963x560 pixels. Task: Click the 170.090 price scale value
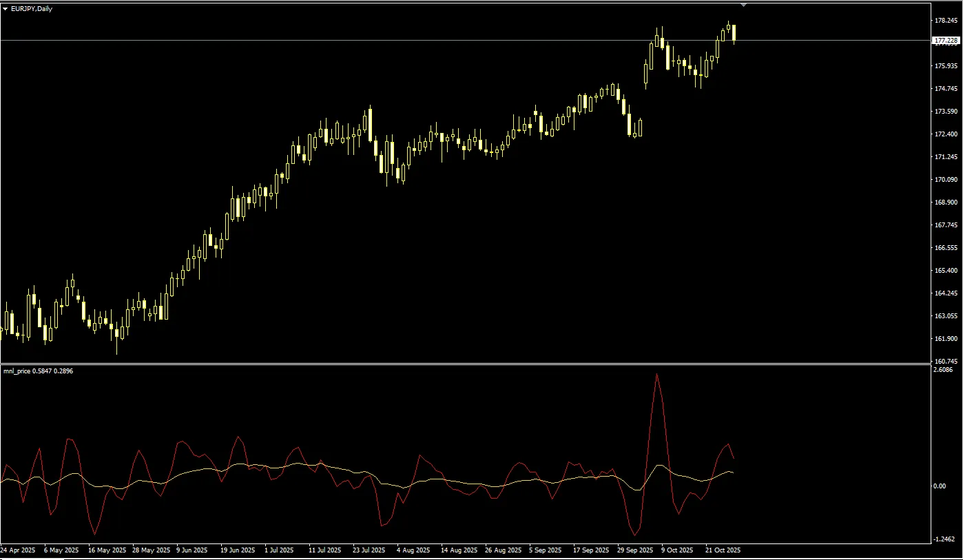tap(946, 180)
